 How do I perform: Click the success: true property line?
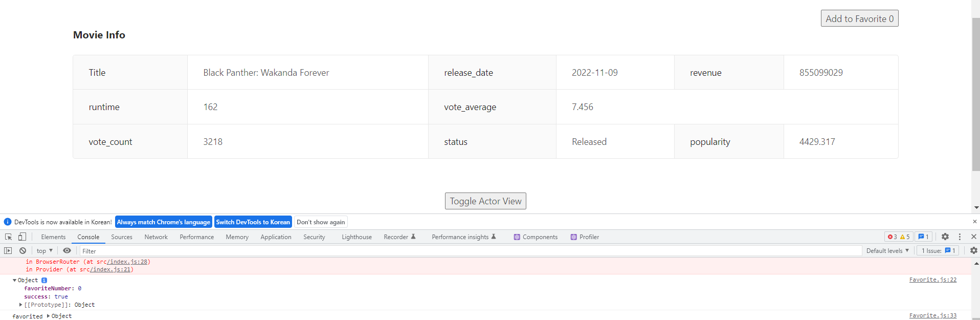46,296
